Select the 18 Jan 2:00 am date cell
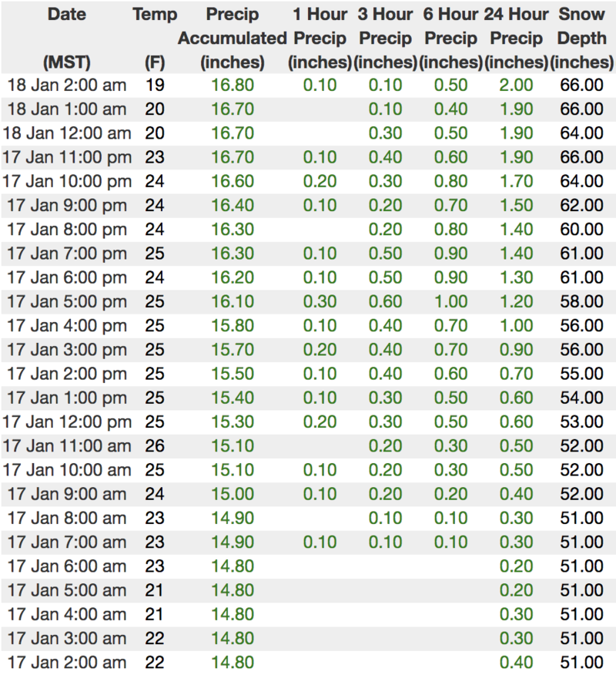 coord(66,85)
